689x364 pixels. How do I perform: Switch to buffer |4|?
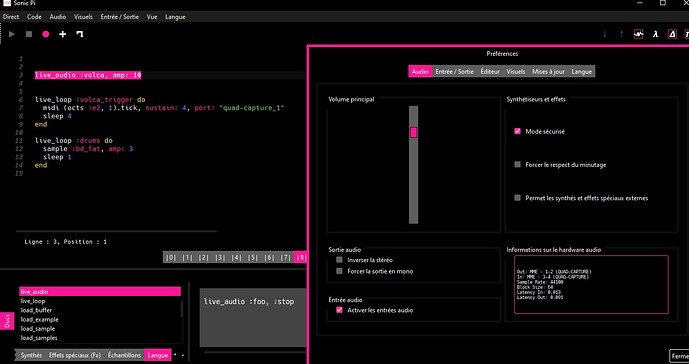[236, 257]
